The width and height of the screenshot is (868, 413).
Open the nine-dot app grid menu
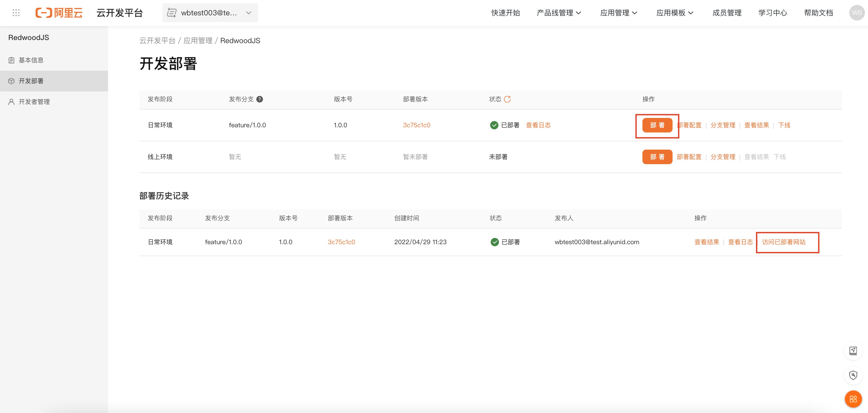[16, 13]
